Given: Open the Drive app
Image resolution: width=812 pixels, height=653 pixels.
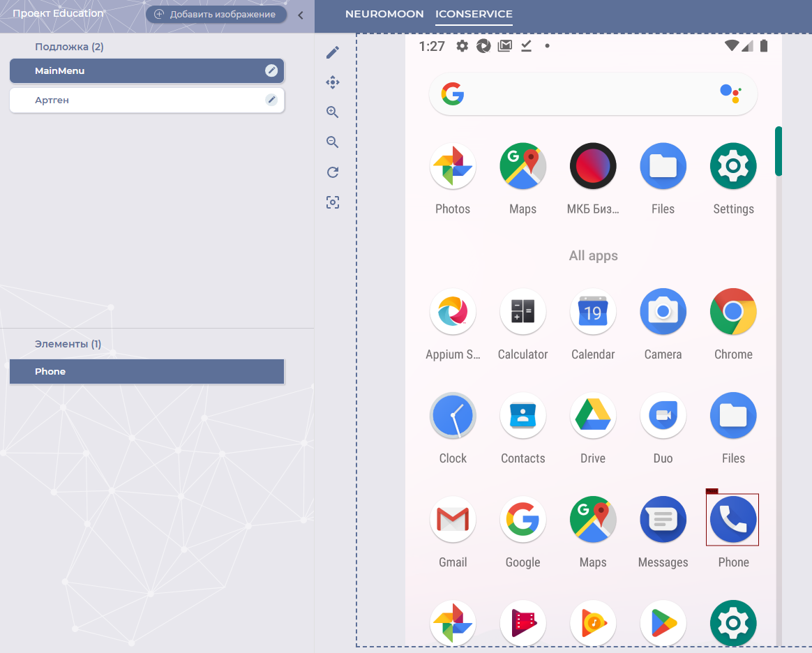Looking at the screenshot, I should point(593,416).
